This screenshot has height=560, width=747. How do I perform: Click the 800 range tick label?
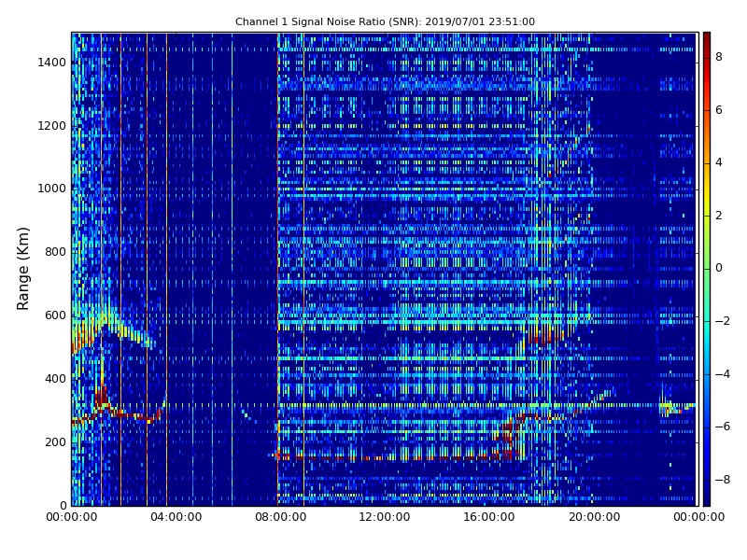click(55, 252)
